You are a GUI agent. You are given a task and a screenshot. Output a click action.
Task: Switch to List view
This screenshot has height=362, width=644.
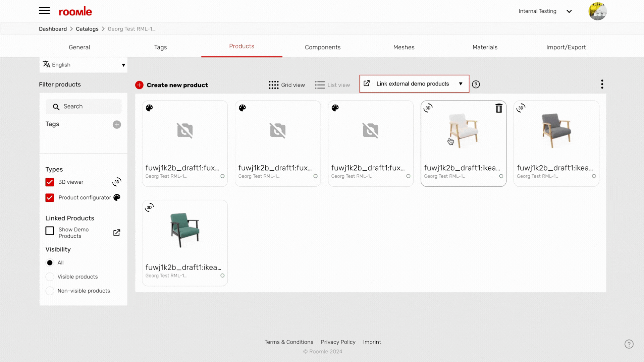332,85
